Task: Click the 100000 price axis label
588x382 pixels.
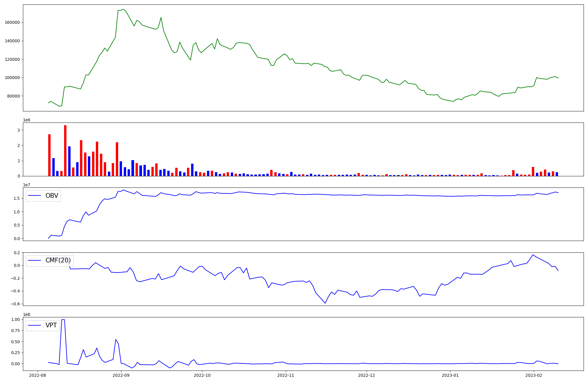Action: (x=12, y=78)
